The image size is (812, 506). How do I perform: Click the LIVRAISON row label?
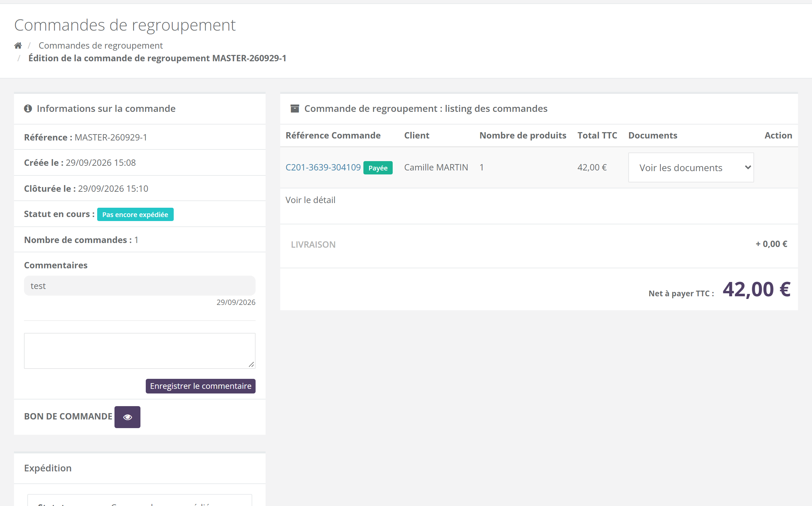313,245
